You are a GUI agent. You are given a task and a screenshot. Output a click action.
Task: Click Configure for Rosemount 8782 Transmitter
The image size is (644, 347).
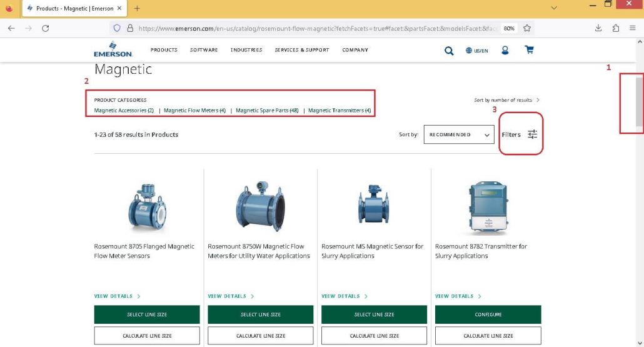[488, 314]
